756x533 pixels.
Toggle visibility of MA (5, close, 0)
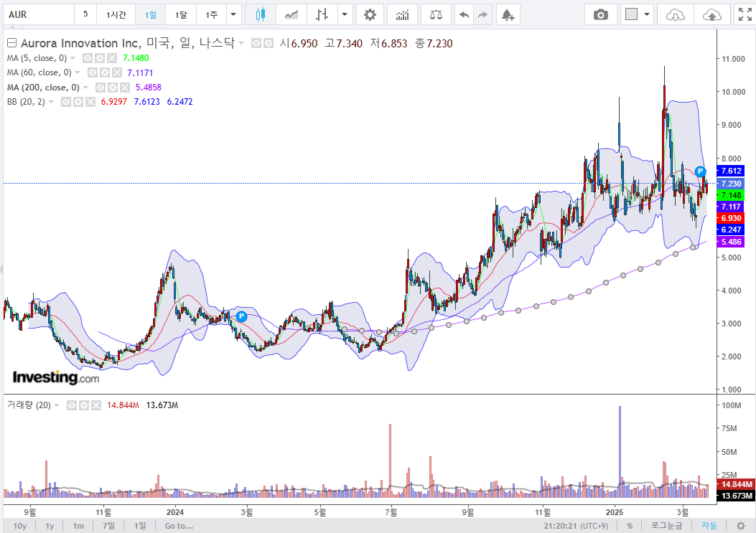point(88,58)
